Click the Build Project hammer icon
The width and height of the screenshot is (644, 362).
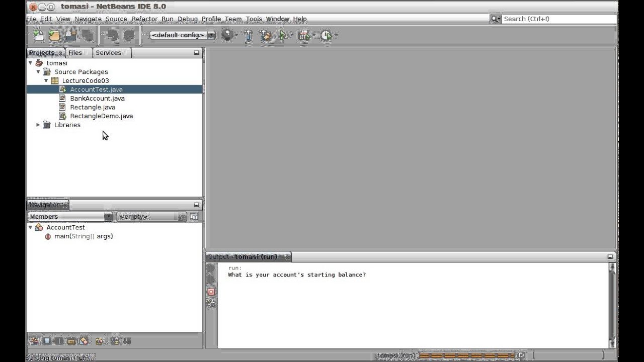coord(248,35)
